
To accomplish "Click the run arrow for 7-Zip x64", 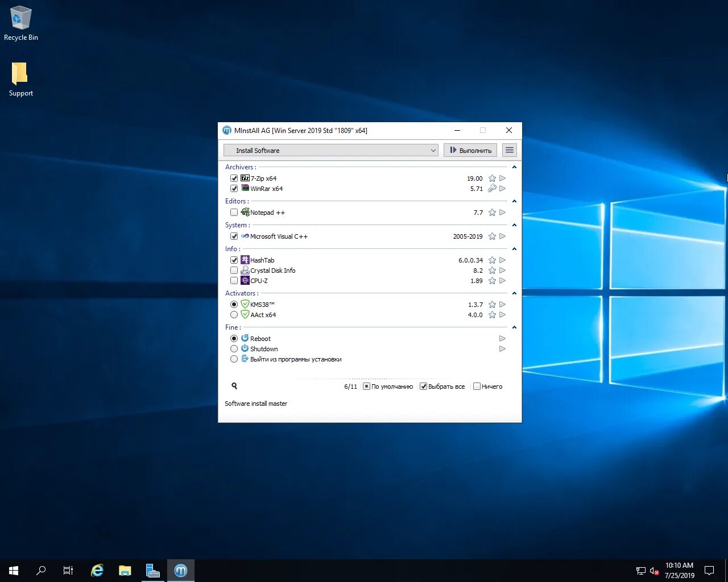I will point(502,178).
